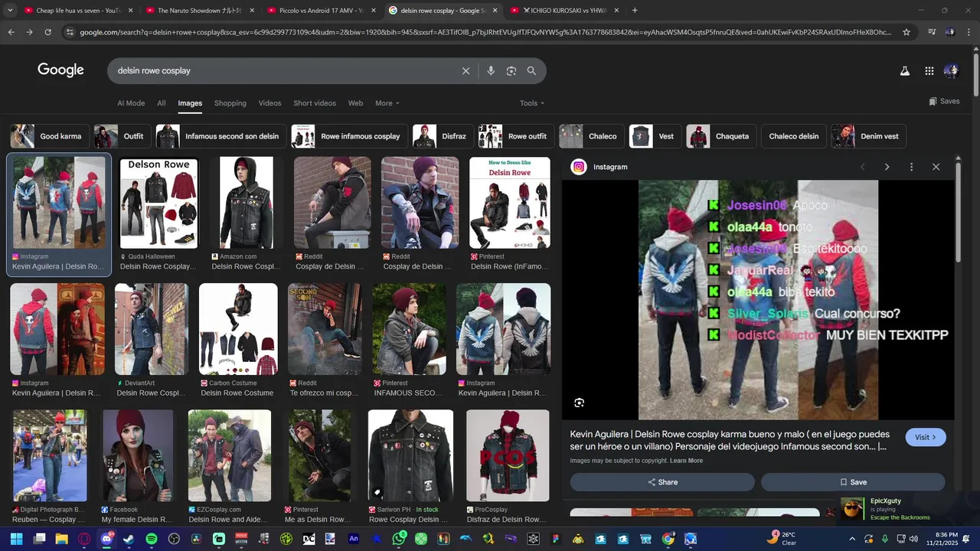
Task: Open Spotify from the taskbar
Action: pyautogui.click(x=152, y=539)
